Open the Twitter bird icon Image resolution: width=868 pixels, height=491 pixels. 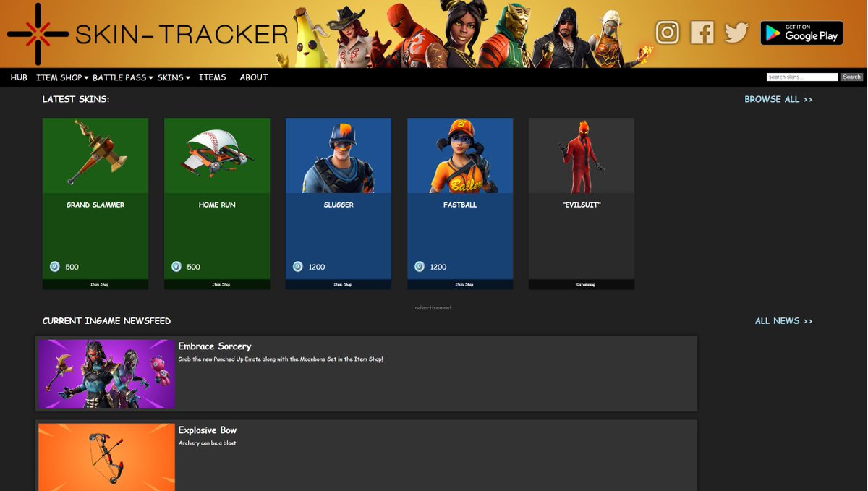(736, 33)
